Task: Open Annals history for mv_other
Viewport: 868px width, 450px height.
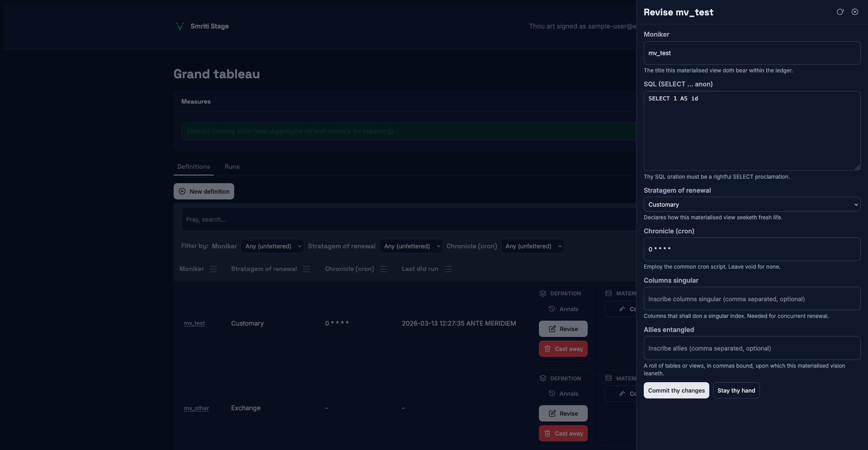Action: pos(563,393)
